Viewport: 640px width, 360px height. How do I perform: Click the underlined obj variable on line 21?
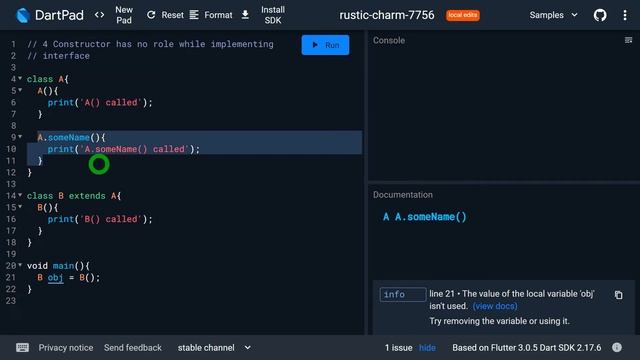[56, 278]
